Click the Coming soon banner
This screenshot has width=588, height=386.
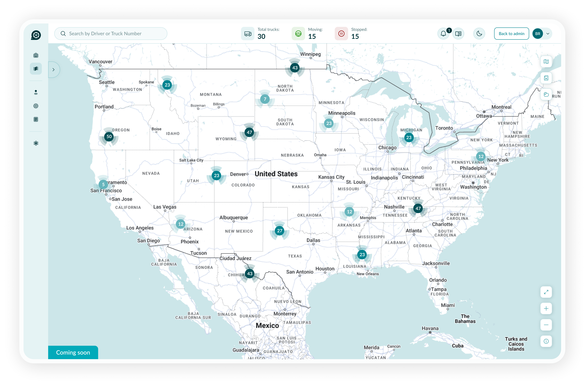point(73,352)
